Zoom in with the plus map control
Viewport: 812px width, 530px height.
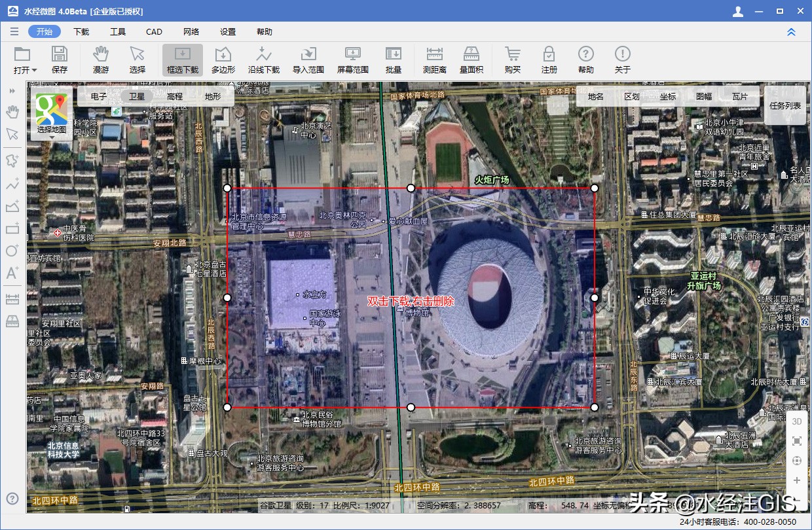797,480
